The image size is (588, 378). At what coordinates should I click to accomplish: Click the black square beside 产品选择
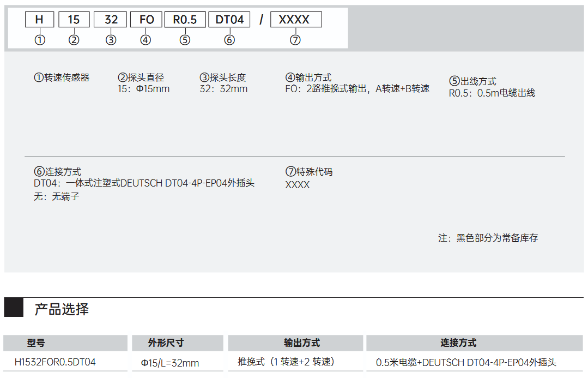coord(14,308)
